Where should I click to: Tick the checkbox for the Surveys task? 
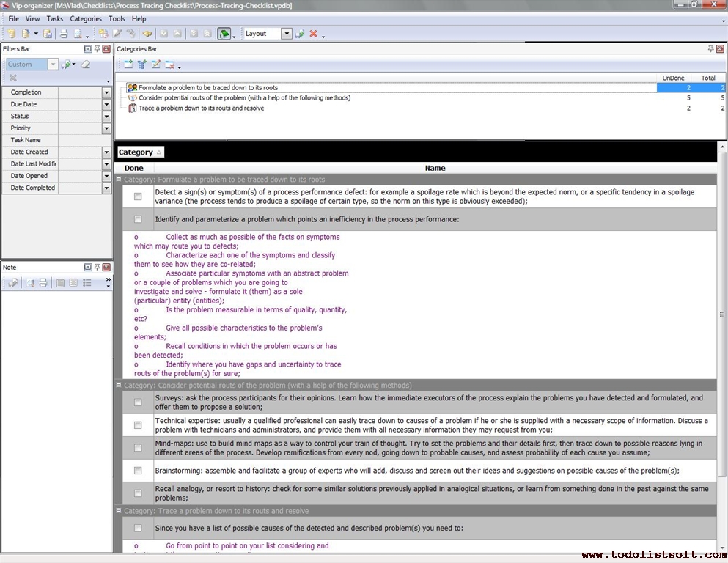pyautogui.click(x=138, y=402)
